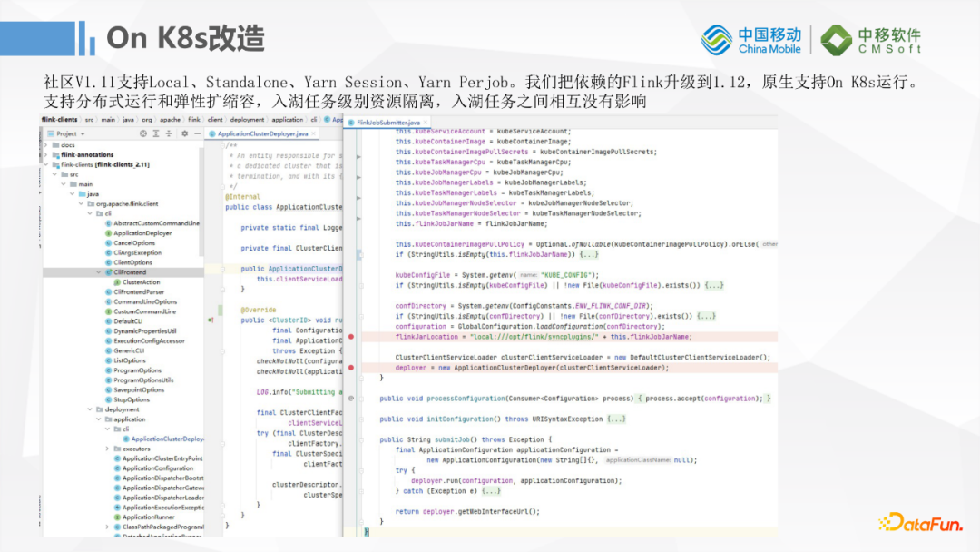Close the ApplicationClusterDeployer.java tab
This screenshot has height=552, width=980.
pyautogui.click(x=314, y=133)
